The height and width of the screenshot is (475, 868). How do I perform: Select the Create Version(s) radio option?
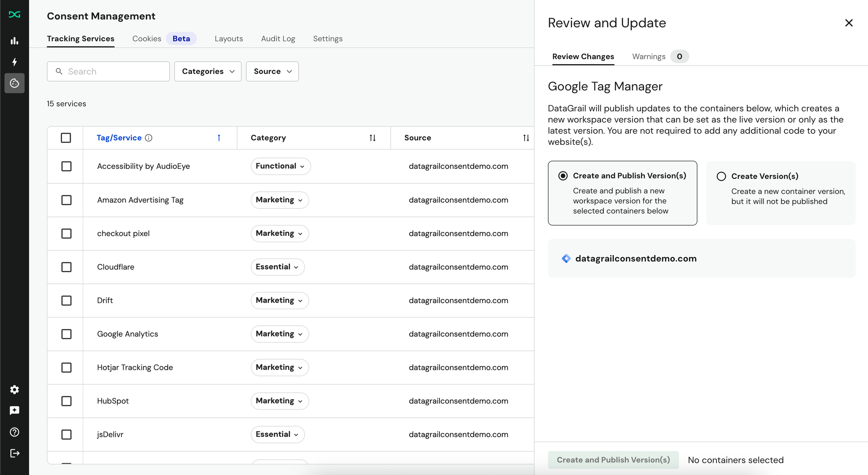tap(721, 177)
